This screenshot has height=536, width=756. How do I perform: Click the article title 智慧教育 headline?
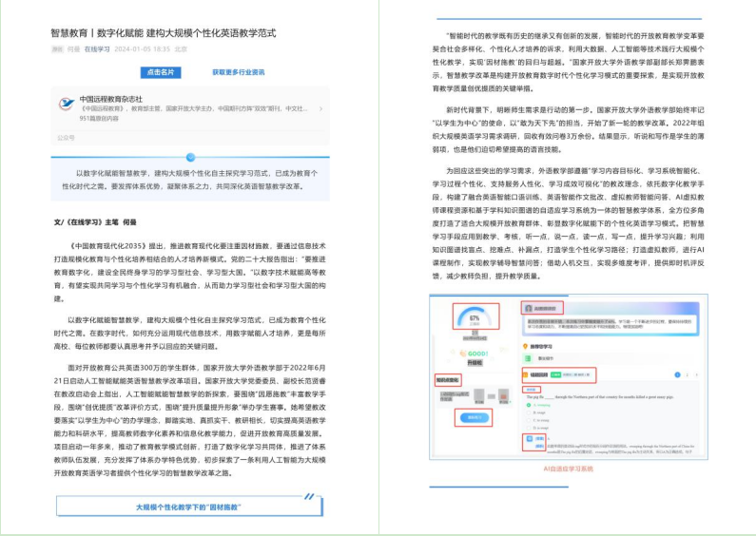[164, 32]
